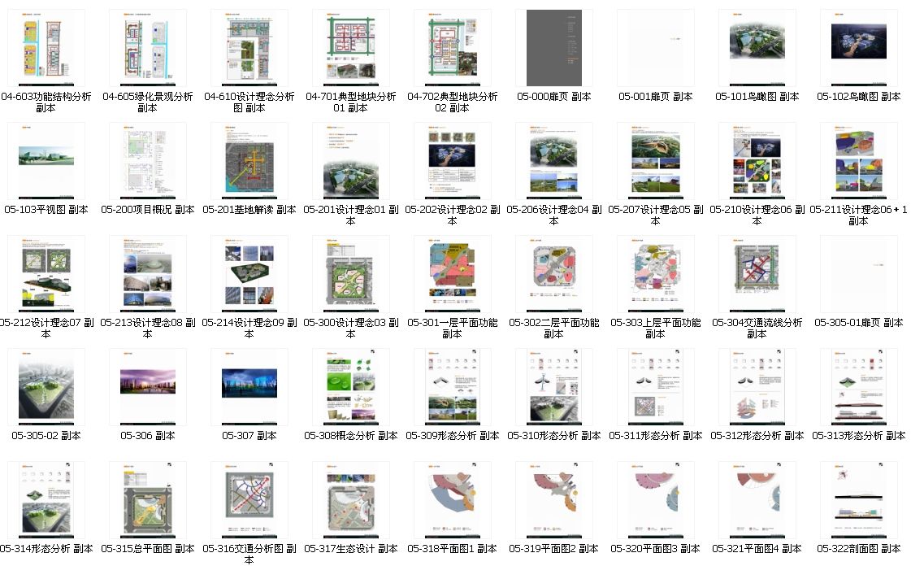Click the 05-301一层平面功能 thumbnail
The height and width of the screenshot is (566, 924).
pos(452,274)
